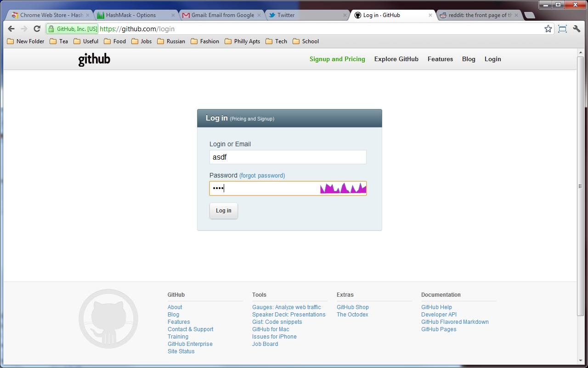Screen dimensions: 588x368
Task: Open the Food bookmark folder
Action: [115, 41]
